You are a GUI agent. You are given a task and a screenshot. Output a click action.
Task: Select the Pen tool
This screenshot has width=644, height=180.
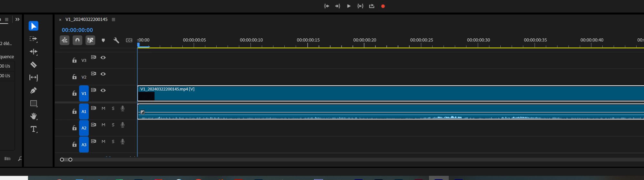tap(34, 90)
